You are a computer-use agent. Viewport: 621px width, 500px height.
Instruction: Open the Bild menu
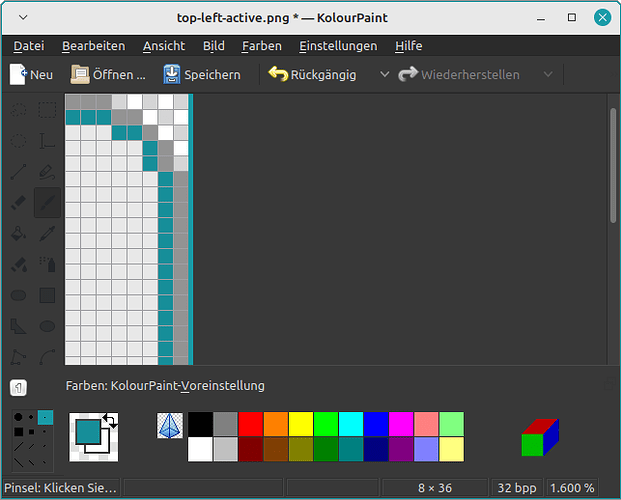214,46
